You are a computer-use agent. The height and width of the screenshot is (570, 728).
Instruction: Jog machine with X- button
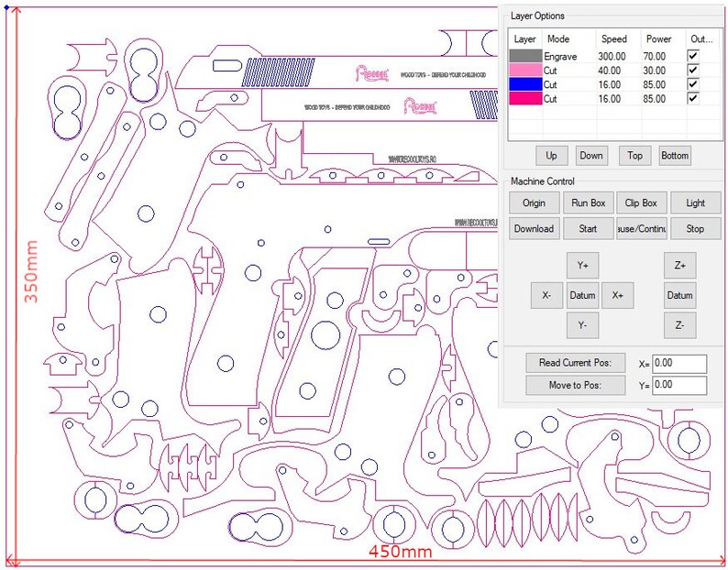pyautogui.click(x=547, y=295)
